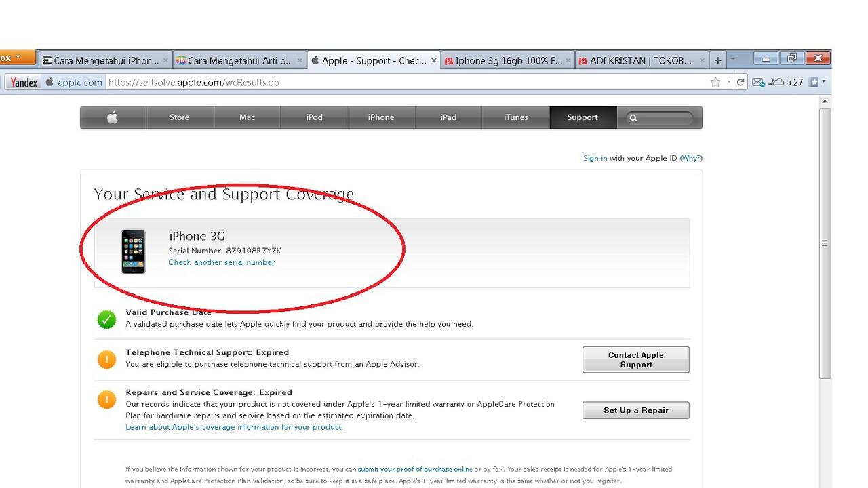This screenshot has width=868, height=488.
Task: Click the scrollbar up arrow
Action: point(825,102)
